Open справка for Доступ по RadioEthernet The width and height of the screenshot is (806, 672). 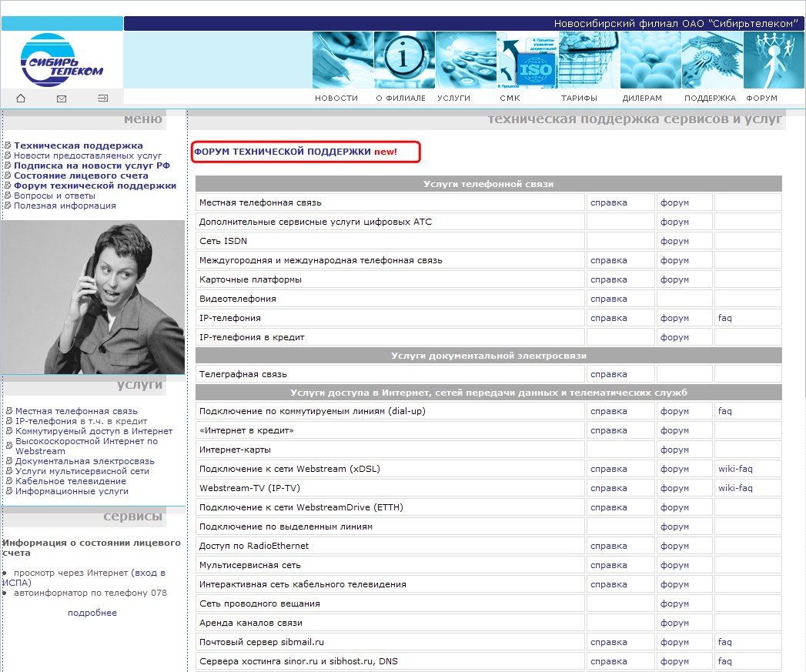point(609,546)
